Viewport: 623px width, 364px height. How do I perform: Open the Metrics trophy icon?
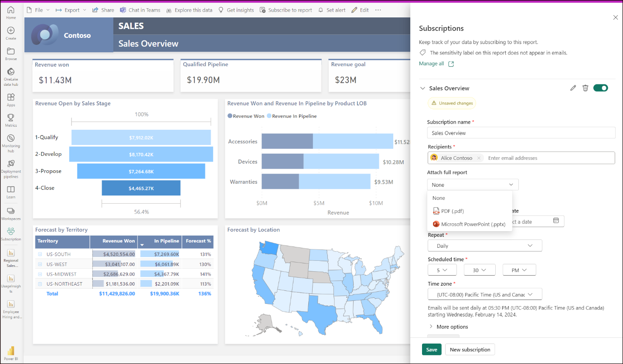11,120
